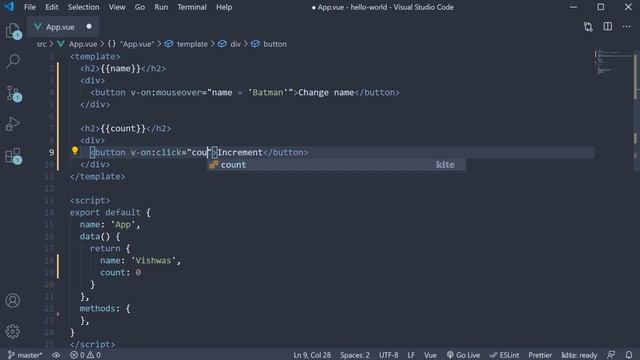
Task: Accept the count autocomplete suggestion
Action: click(x=336, y=164)
